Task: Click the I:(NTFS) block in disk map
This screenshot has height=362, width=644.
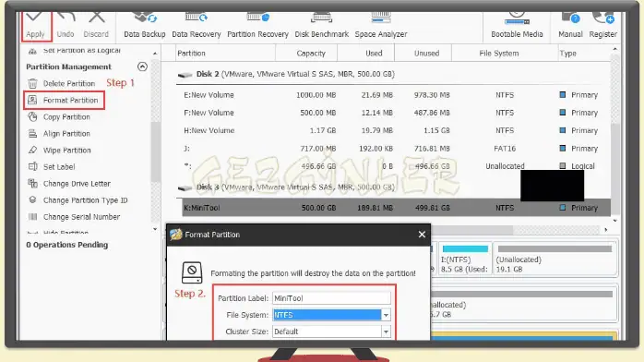Action: [x=464, y=259]
